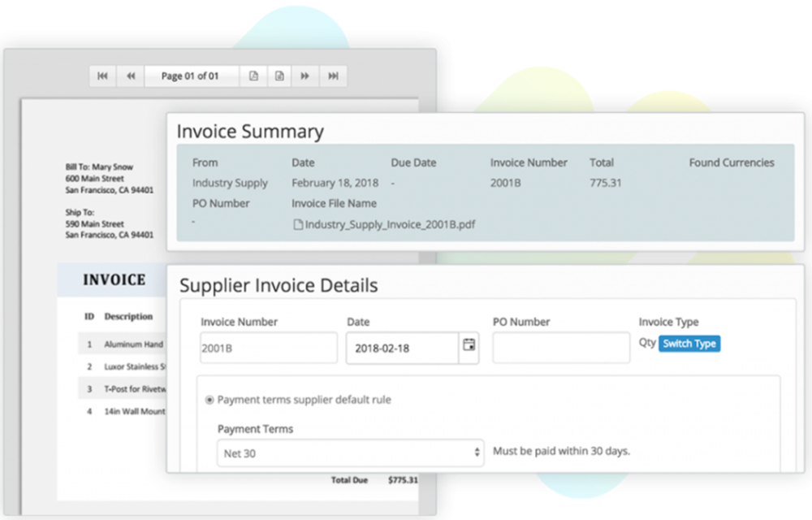The height and width of the screenshot is (520, 812).
Task: Click the empty PO Number field
Action: click(x=561, y=348)
